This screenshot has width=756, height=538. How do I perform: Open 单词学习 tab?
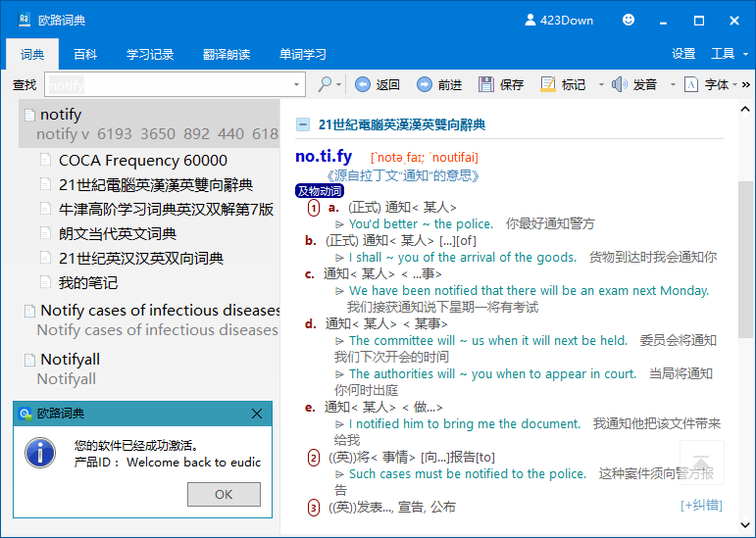(303, 54)
